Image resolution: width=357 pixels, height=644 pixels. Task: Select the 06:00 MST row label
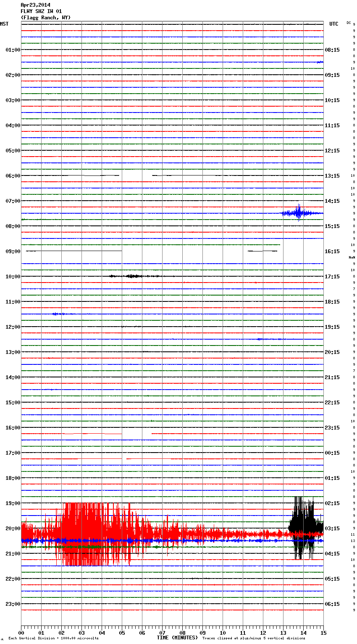[x=13, y=176]
